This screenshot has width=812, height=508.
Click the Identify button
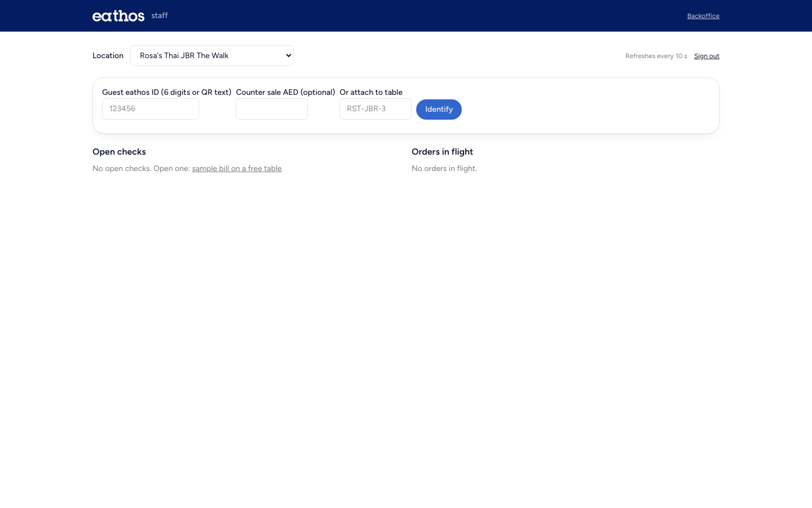pyautogui.click(x=439, y=110)
